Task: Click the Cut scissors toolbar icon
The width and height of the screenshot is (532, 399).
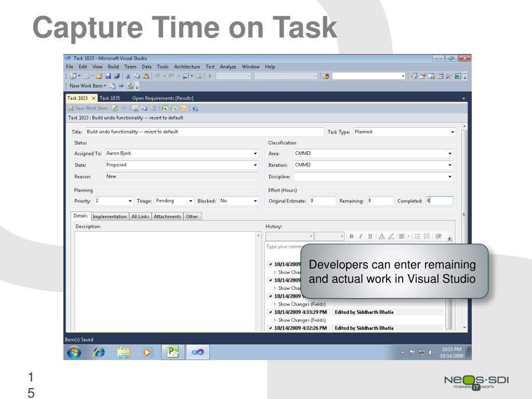Action: (128, 76)
